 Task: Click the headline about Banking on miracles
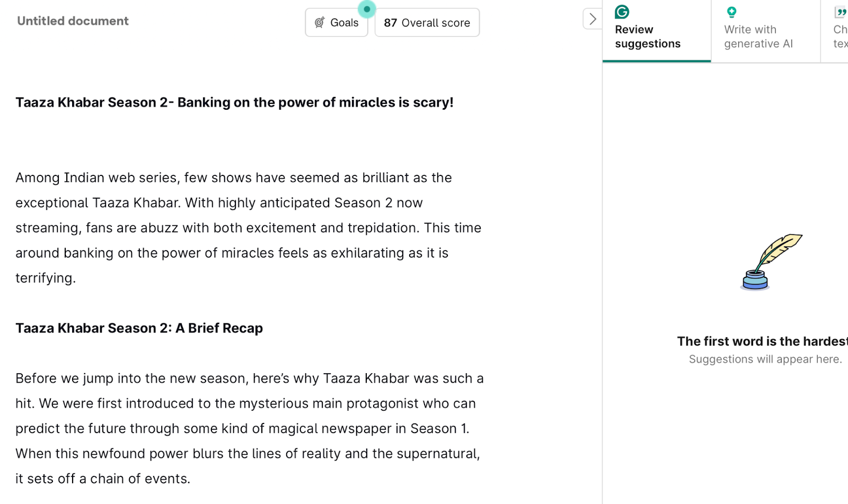(x=234, y=102)
